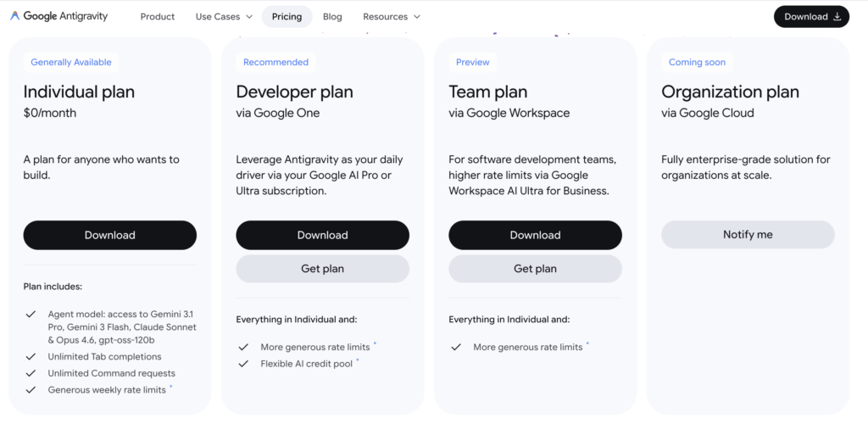Image resolution: width=868 pixels, height=424 pixels.
Task: Click the download arrow icon in header
Action: tap(837, 16)
